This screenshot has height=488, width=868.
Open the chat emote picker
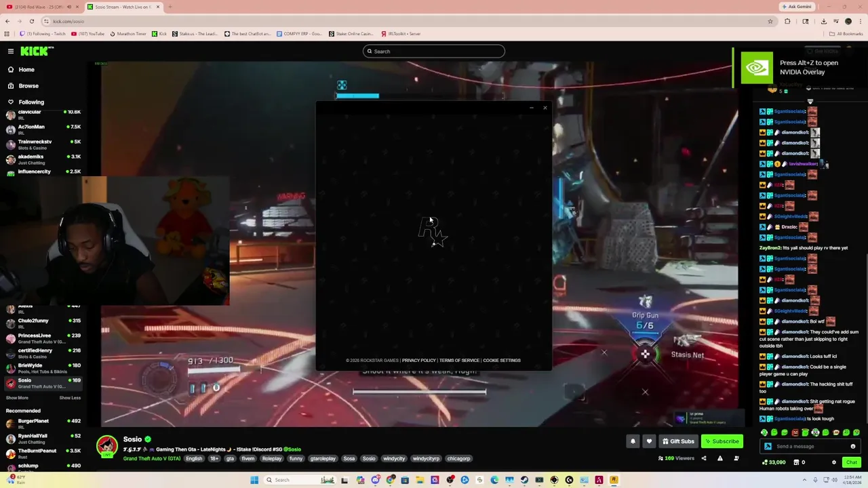(853, 447)
